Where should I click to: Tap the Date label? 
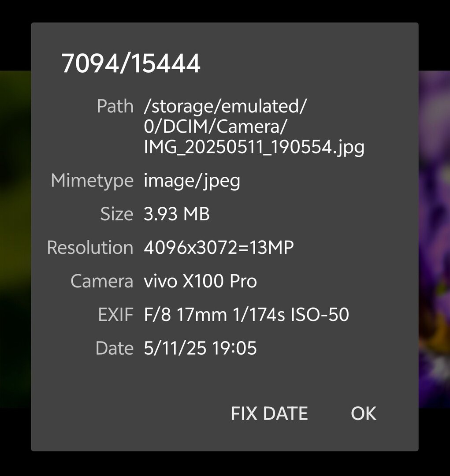[115, 348]
